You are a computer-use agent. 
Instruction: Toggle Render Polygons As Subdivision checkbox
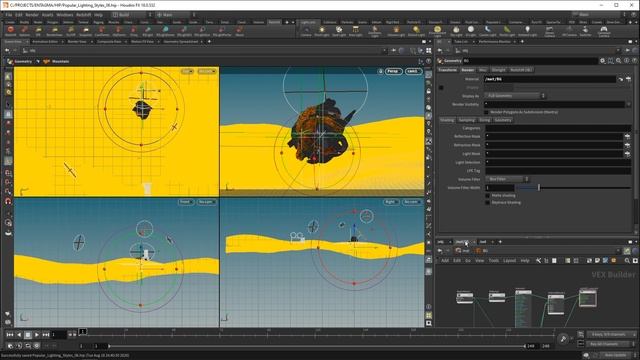pos(486,112)
